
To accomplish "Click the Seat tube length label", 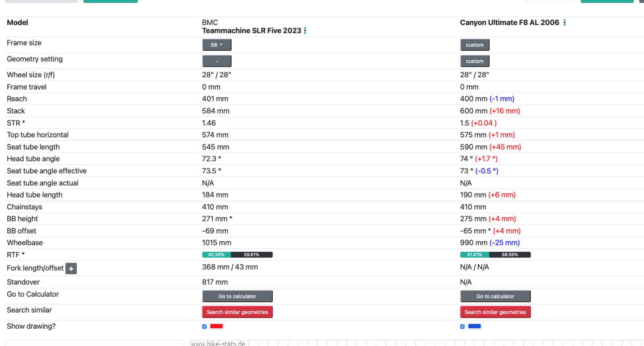I will coord(33,147).
